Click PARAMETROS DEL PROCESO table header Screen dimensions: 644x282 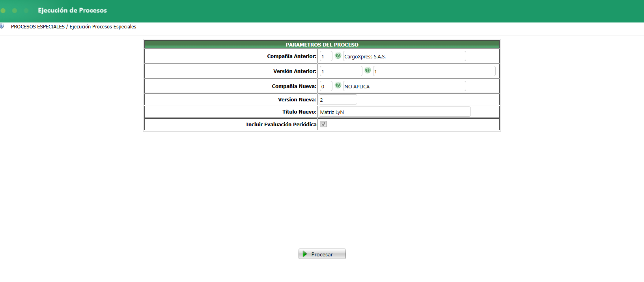(x=322, y=45)
